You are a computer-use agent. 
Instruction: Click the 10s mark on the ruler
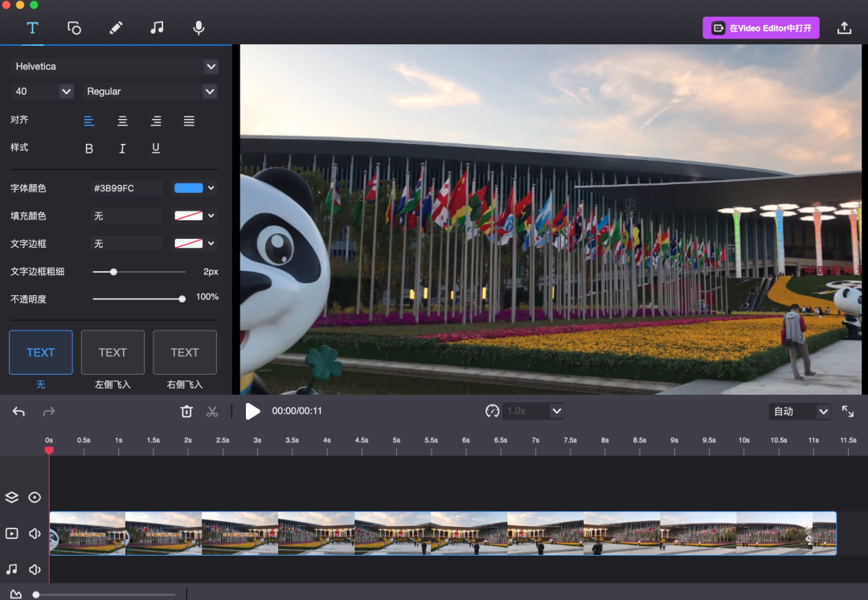click(744, 441)
